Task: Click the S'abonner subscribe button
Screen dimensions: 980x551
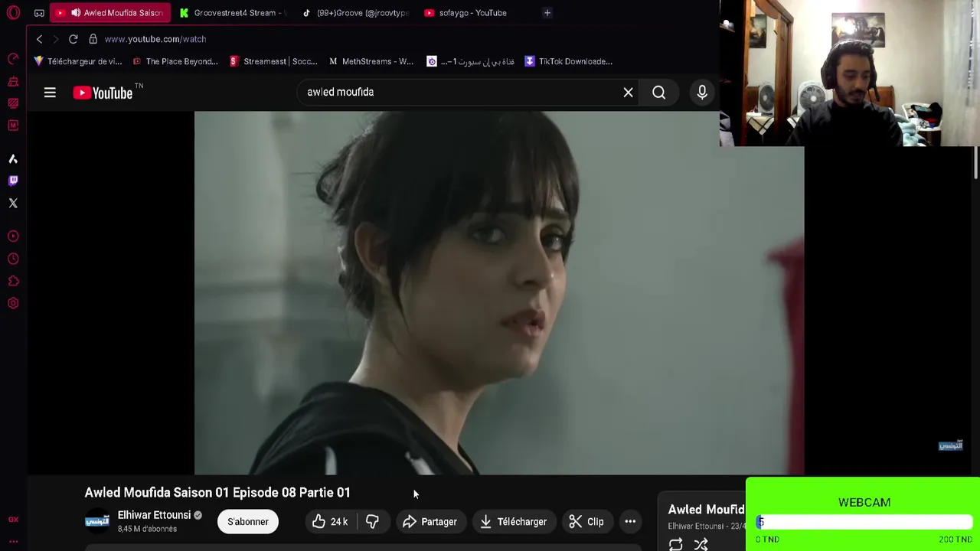Action: (248, 522)
